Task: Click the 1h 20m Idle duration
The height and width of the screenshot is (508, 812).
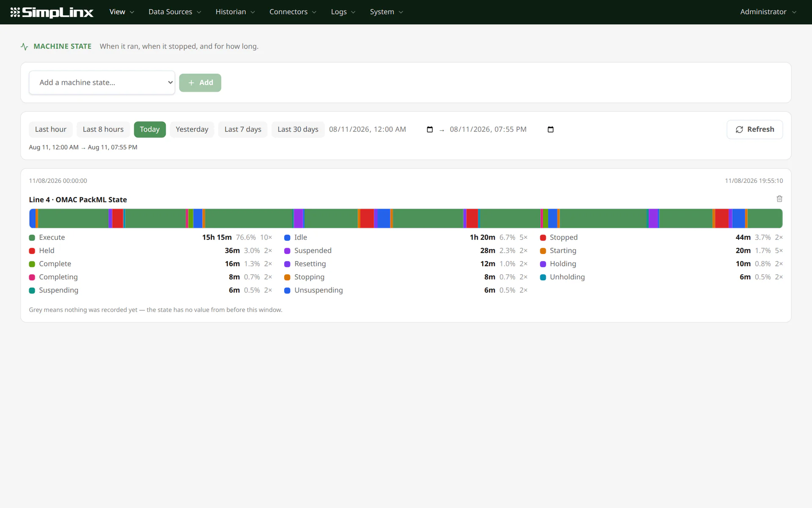Action: coord(483,237)
